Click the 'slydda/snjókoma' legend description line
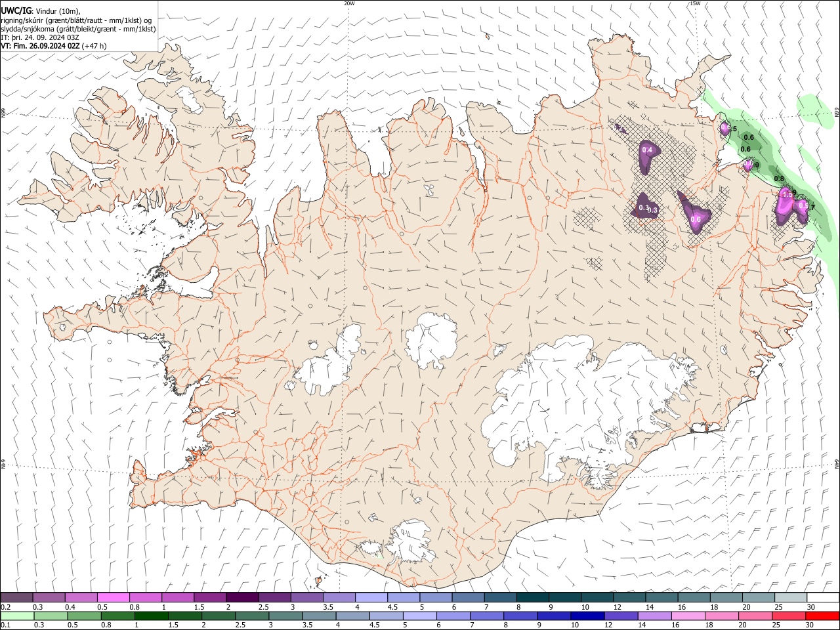Screen dimensions: 840x630 coord(78,29)
